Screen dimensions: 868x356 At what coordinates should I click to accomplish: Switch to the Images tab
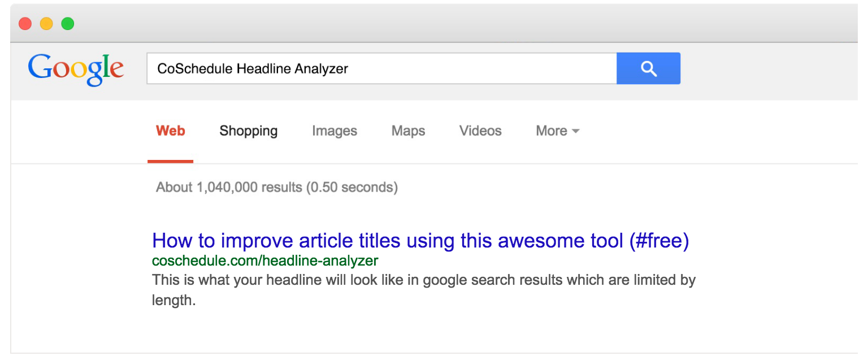click(x=335, y=131)
